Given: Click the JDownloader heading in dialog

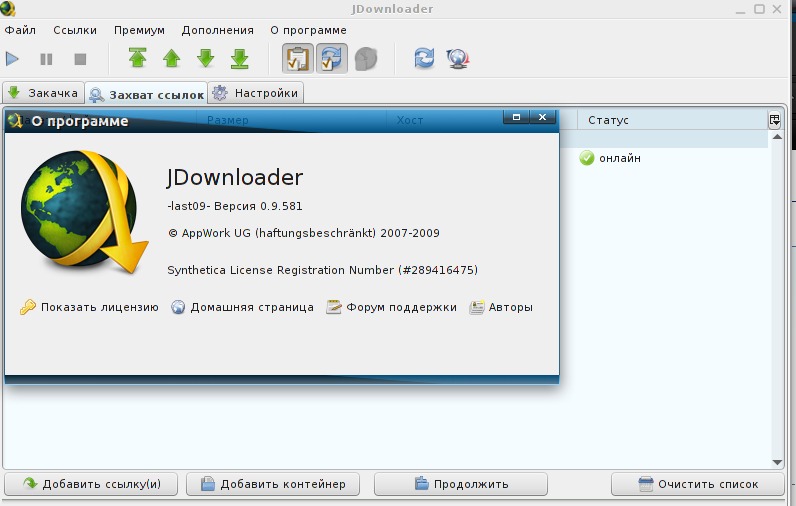Looking at the screenshot, I should point(235,178).
